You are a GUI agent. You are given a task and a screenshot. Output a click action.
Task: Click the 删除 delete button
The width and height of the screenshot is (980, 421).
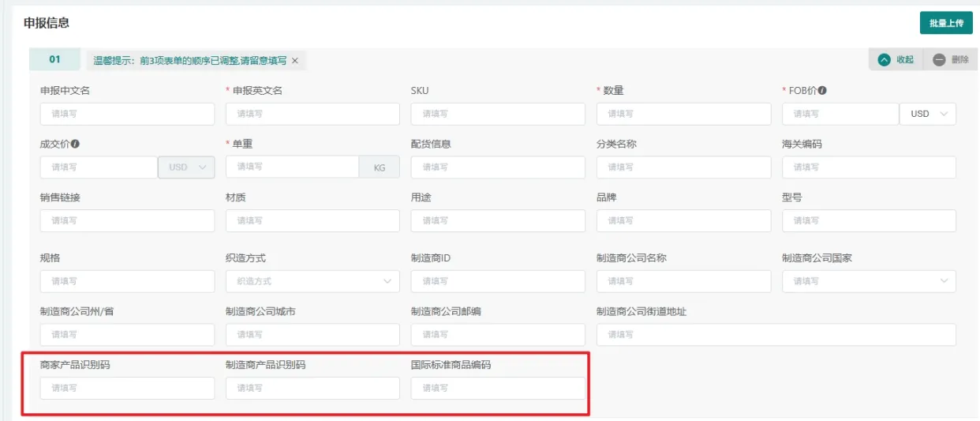pos(951,60)
